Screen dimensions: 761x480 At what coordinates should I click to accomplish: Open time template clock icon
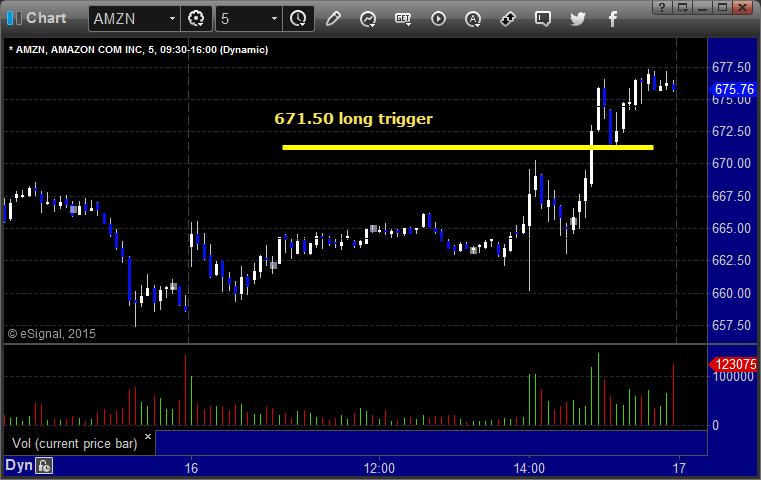tap(298, 19)
